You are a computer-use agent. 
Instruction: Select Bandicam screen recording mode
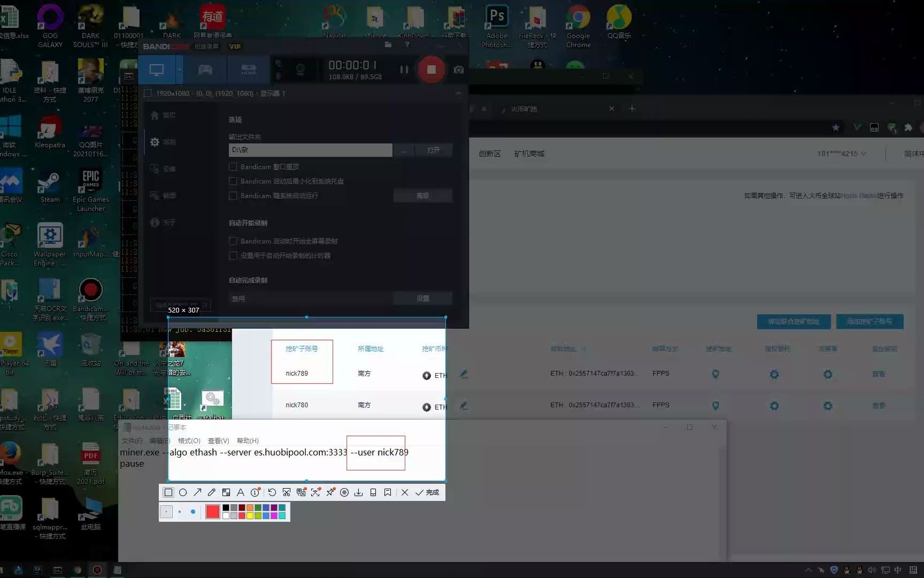click(x=157, y=70)
